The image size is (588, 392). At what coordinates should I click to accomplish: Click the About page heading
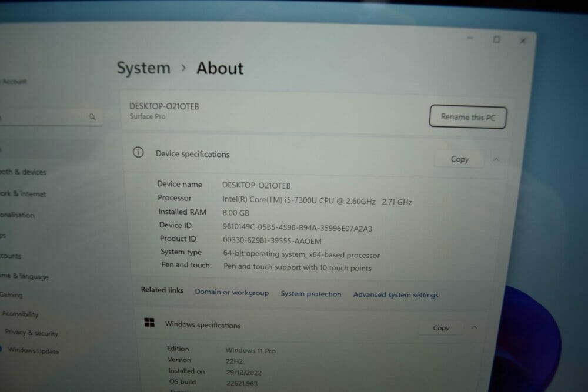pos(220,69)
